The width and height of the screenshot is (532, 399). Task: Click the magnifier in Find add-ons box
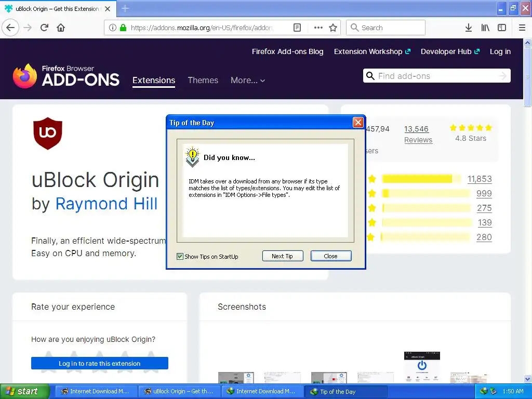(x=370, y=76)
